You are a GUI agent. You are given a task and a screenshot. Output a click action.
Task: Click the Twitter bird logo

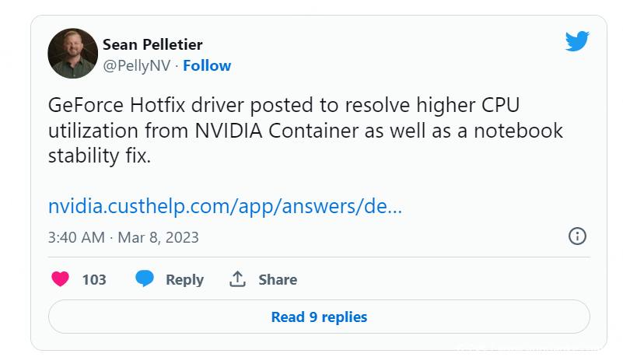pyautogui.click(x=577, y=41)
